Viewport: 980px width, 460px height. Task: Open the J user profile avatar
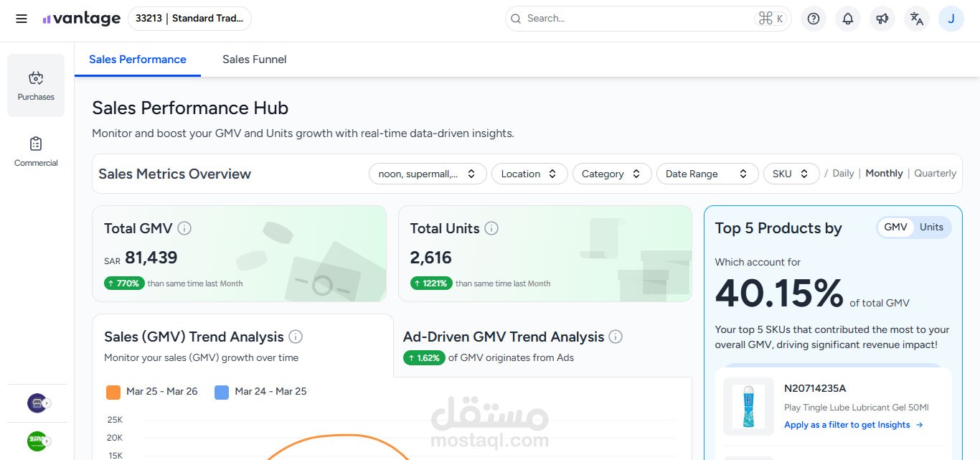tap(951, 19)
